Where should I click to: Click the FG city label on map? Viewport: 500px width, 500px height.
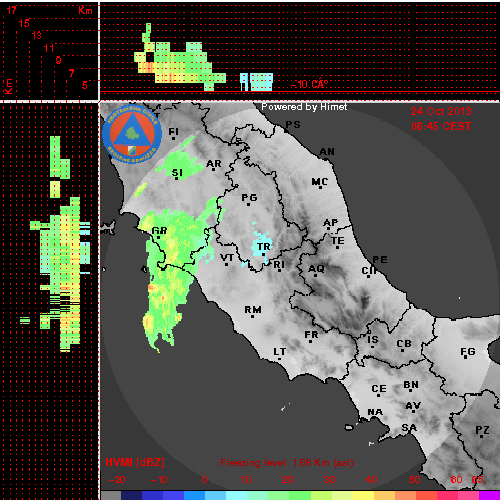pyautogui.click(x=468, y=352)
